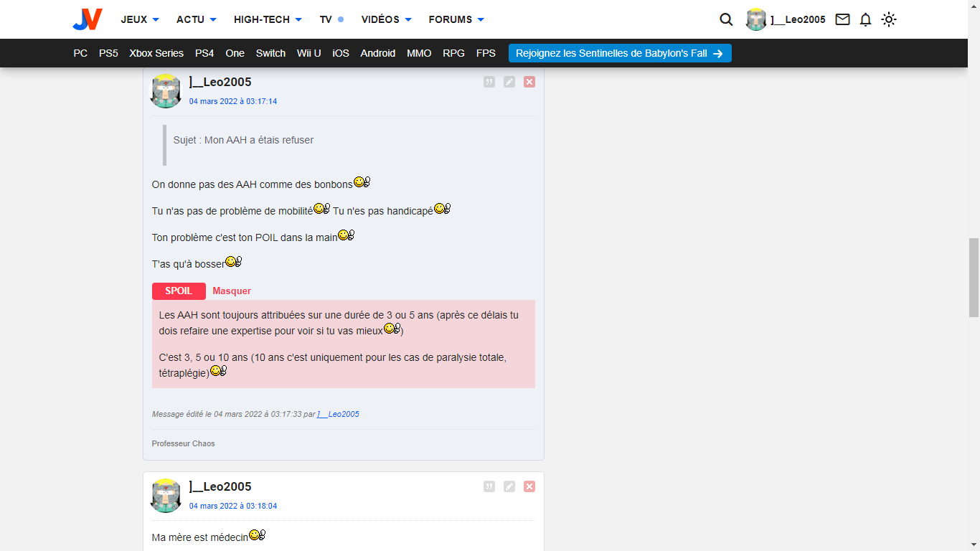Open the private messages envelope icon
980x551 pixels.
pyautogui.click(x=842, y=19)
